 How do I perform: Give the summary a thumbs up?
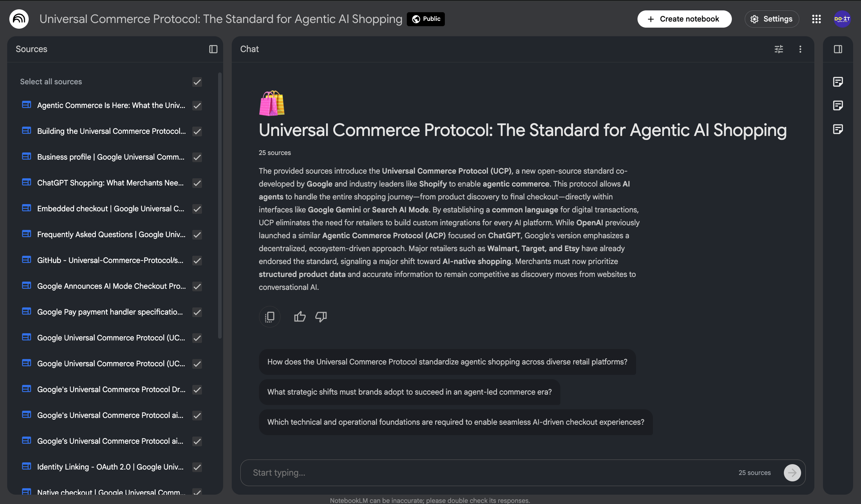[300, 317]
